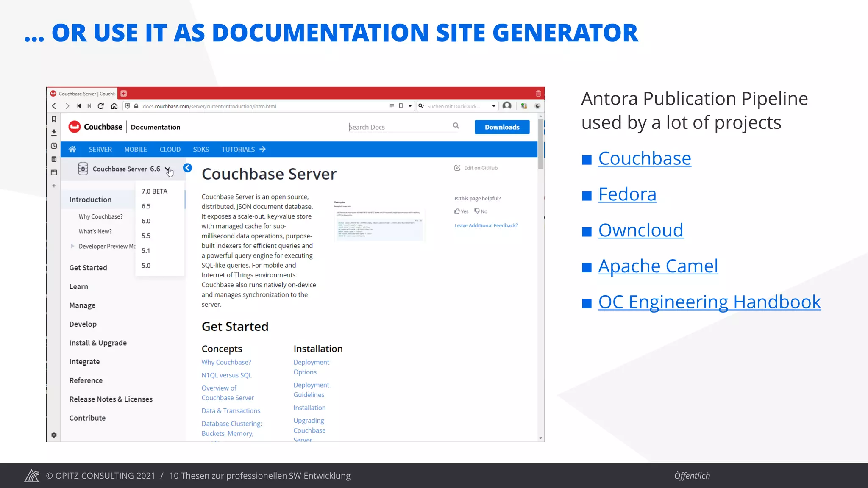868x488 pixels.
Task: Click Edit on GitHub link
Action: [476, 168]
